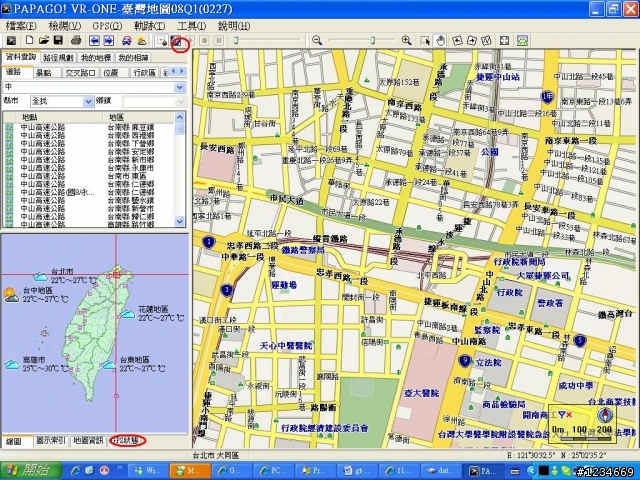The height and width of the screenshot is (480, 640).
Task: Click the green road view icon
Action: [x=522, y=40]
